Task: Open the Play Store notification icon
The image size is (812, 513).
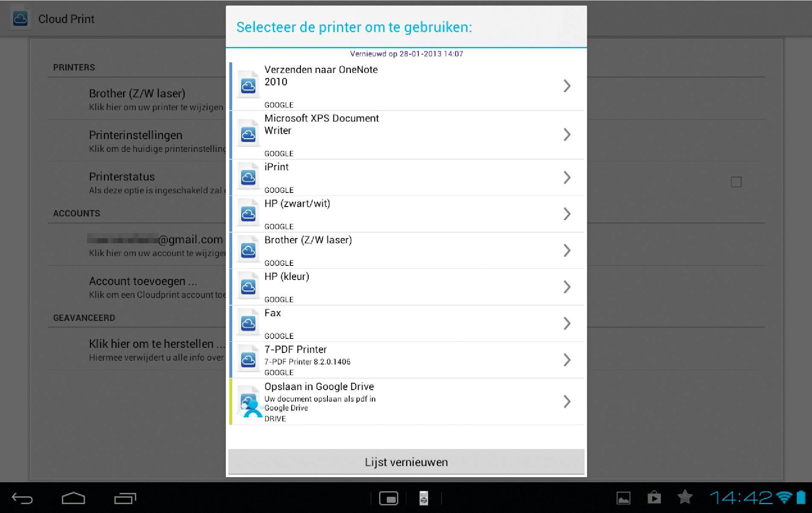Action: click(x=654, y=498)
